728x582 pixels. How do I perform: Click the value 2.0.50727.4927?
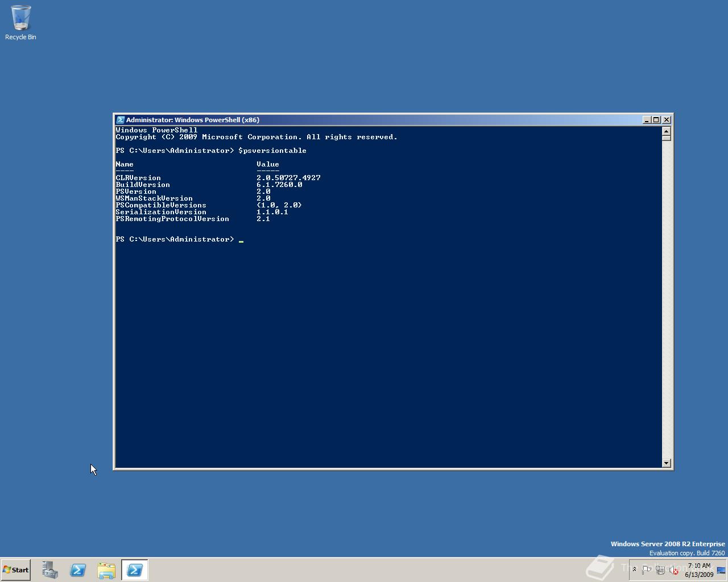click(x=288, y=178)
